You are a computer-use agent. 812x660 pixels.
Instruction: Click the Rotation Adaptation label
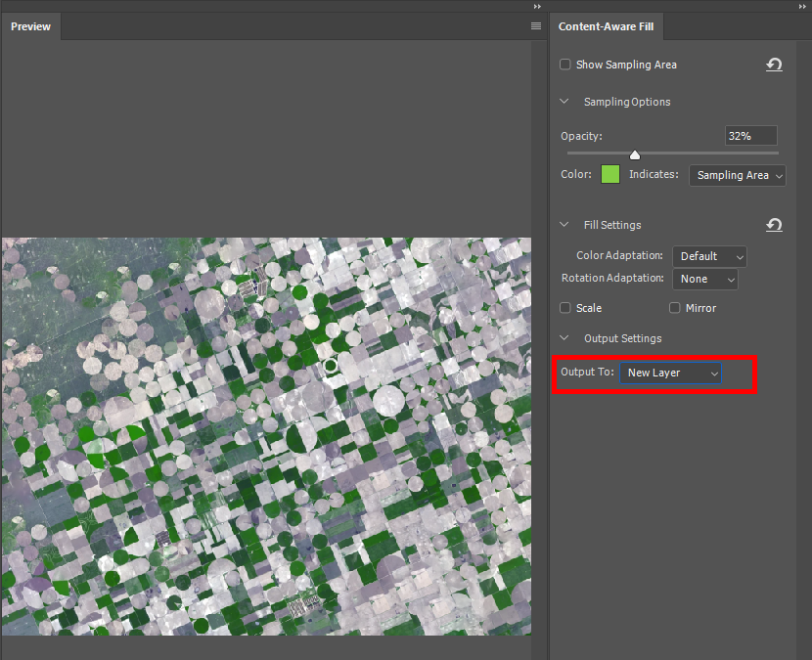[612, 278]
